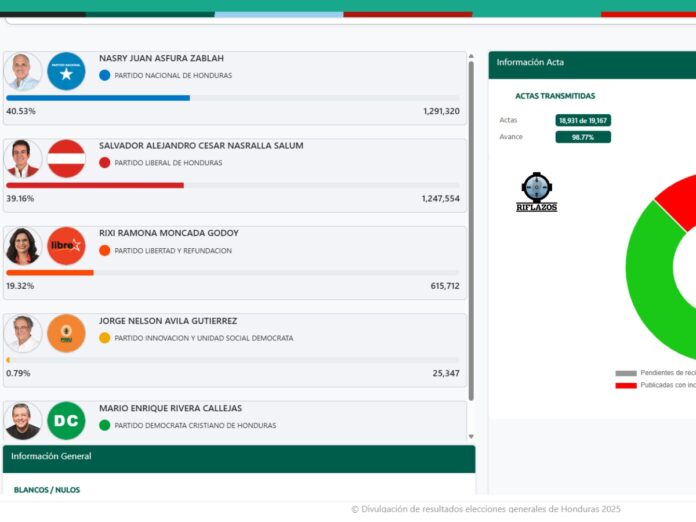Image resolution: width=696 pixels, height=522 pixels.
Task: Click the green DC party logo
Action: tap(66, 420)
